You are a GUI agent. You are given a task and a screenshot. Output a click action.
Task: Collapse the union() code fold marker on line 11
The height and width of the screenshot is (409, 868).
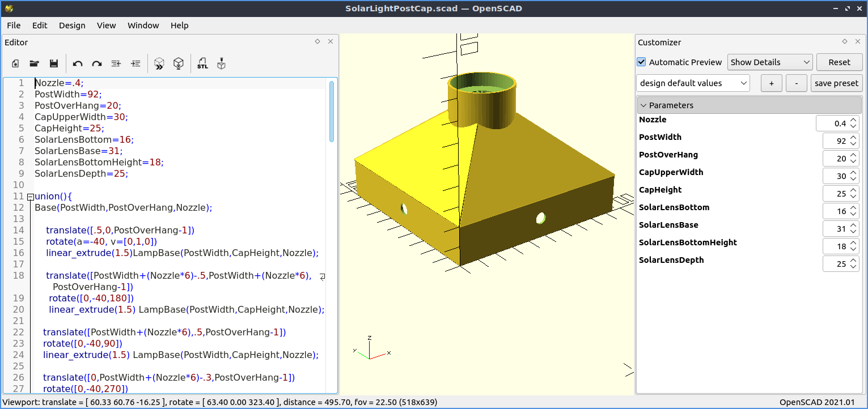(x=30, y=197)
